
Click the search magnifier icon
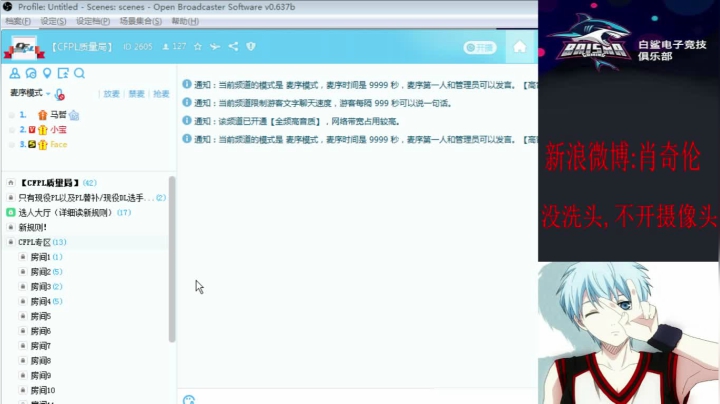click(x=79, y=73)
